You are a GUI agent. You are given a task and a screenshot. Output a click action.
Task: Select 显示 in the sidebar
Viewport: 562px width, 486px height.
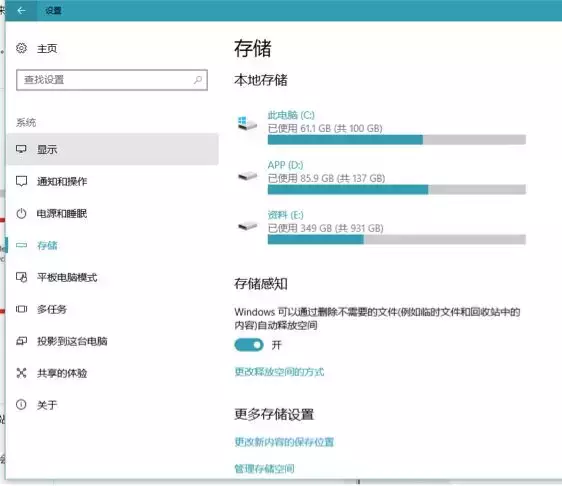click(x=112, y=149)
